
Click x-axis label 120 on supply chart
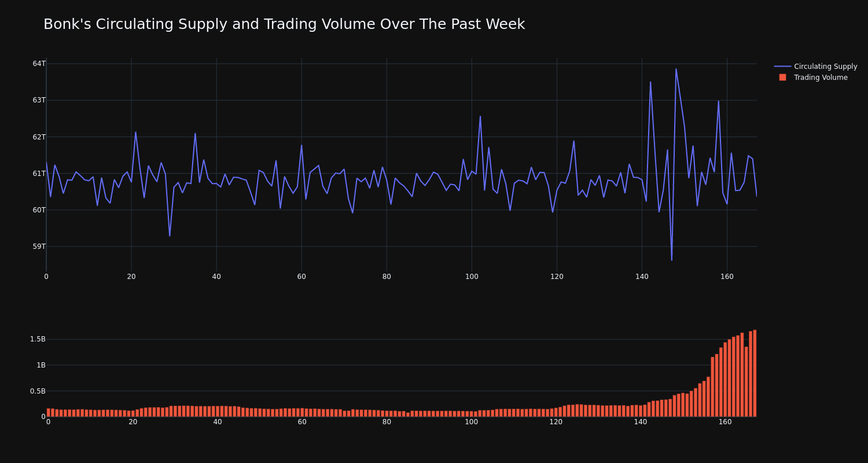coord(557,277)
